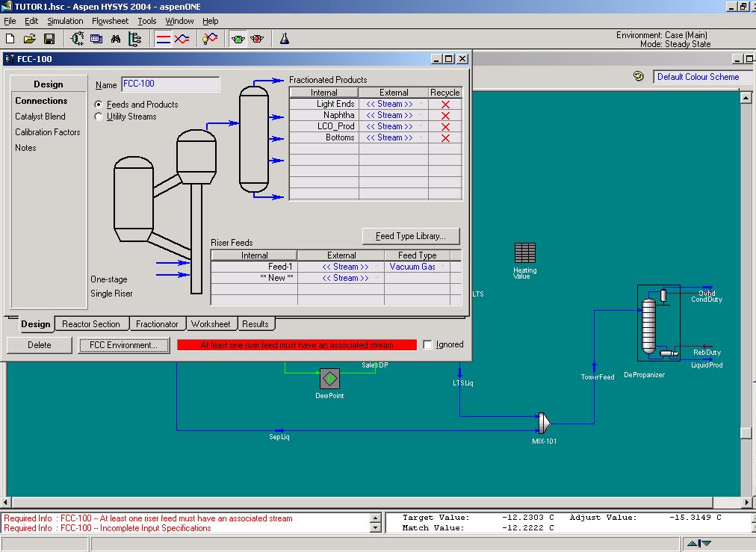Switch to the Fractionator tab
This screenshot has height=552, width=756.
(157, 324)
